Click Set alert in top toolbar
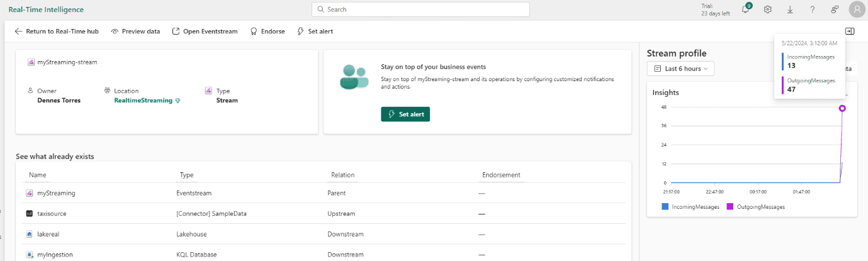This screenshot has height=261, width=868. click(315, 31)
